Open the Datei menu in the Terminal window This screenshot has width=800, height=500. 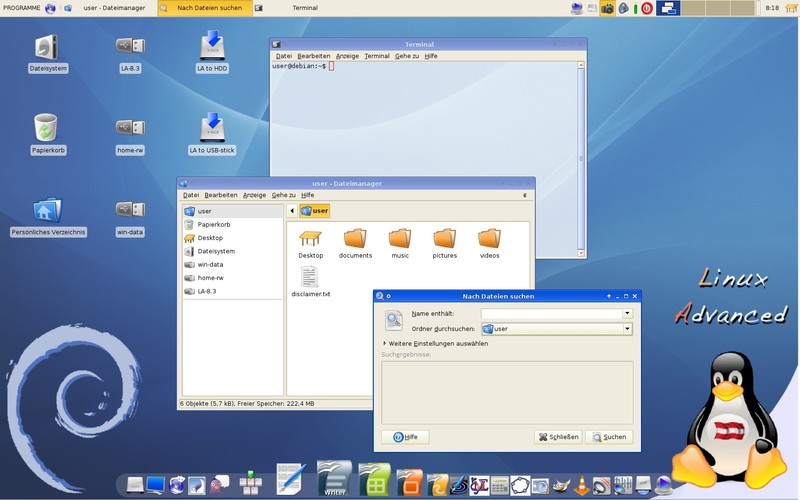coord(284,56)
